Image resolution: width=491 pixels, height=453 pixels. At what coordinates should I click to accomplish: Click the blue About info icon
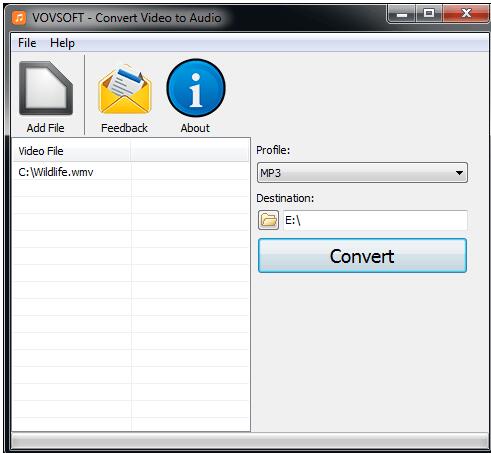[x=196, y=88]
